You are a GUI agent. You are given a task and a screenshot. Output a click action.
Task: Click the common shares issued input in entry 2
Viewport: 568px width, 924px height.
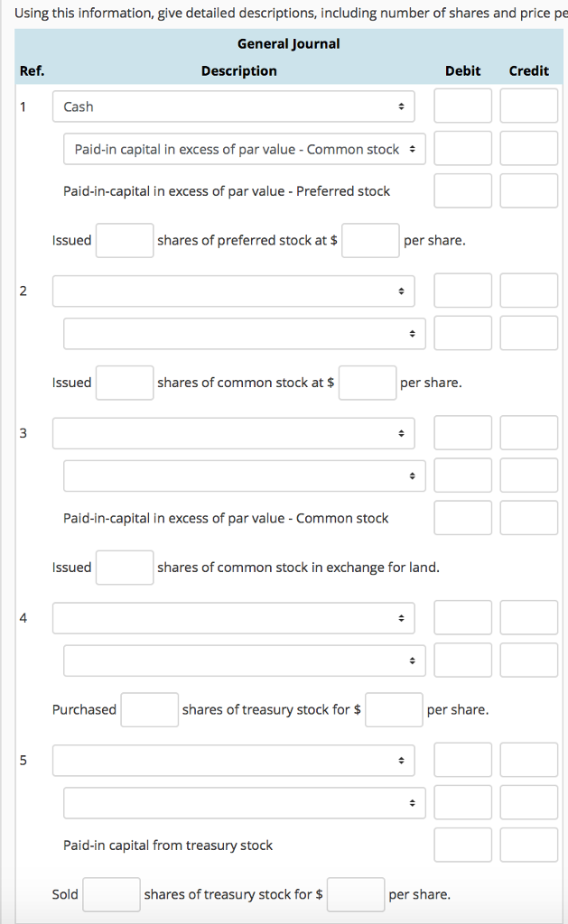coord(124,383)
